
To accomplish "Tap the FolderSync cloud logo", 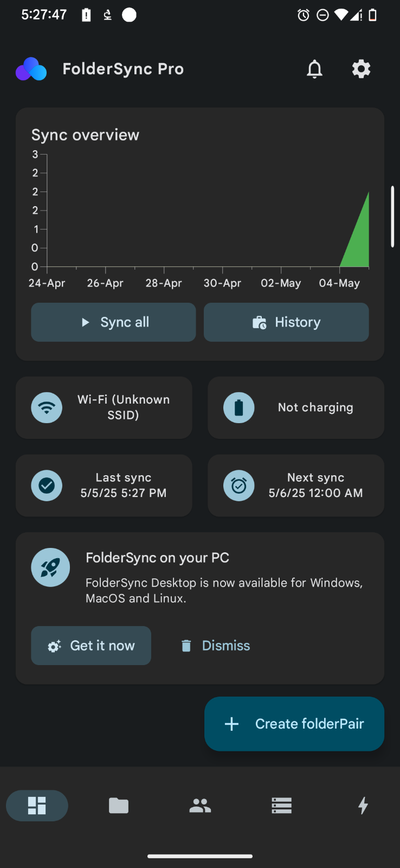I will tap(31, 69).
